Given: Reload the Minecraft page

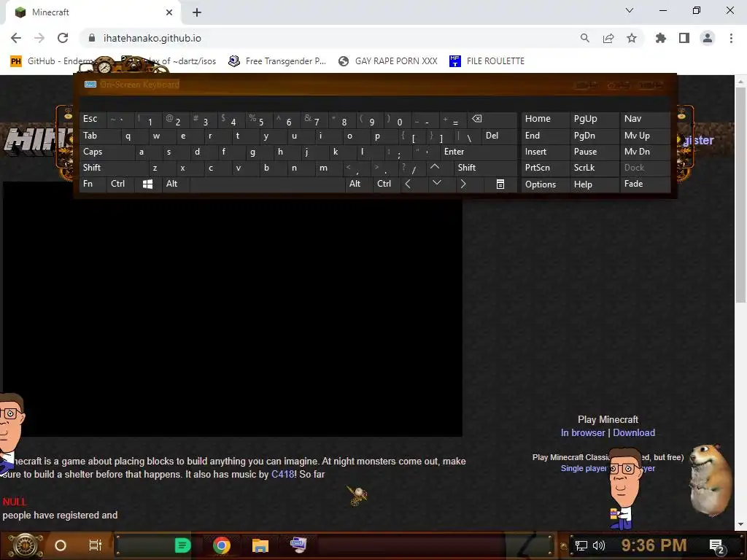Looking at the screenshot, I should coord(63,38).
